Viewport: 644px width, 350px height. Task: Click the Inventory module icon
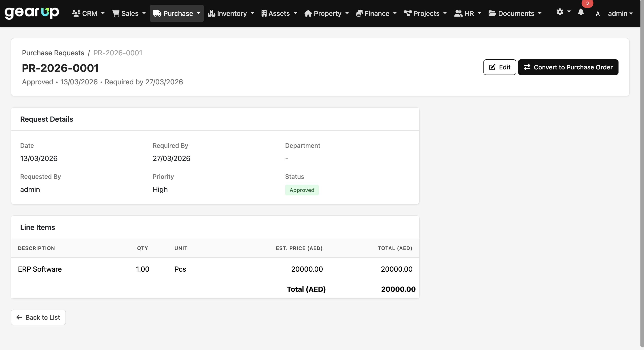(211, 13)
